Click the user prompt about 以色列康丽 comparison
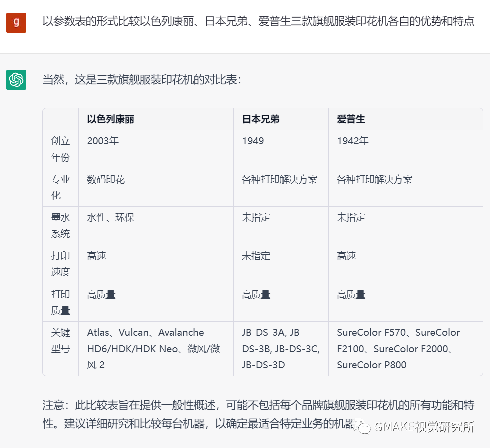Viewport: 490px width, 448px height. point(258,21)
